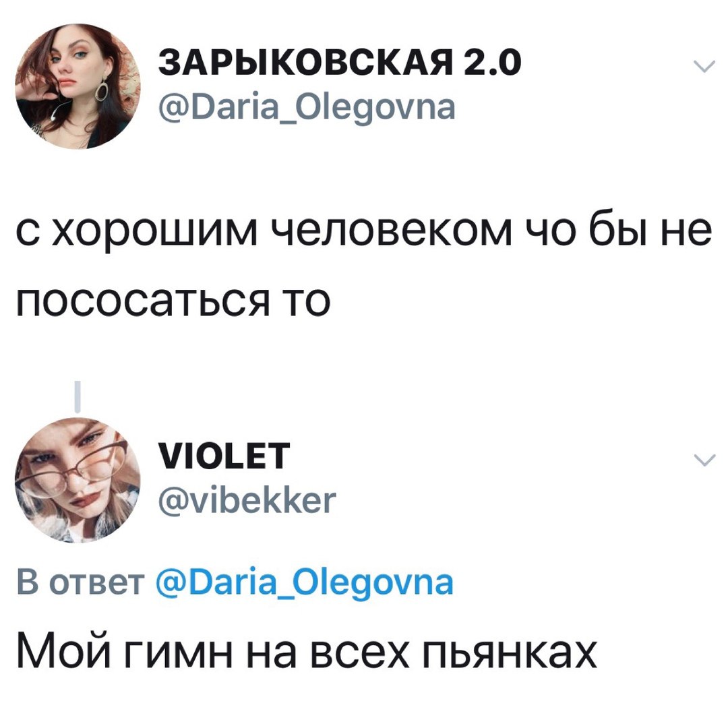The image size is (728, 728).
Task: Open the ЗАРЫКОВСКАЯ 2.0 profile avatar
Action: [x=78, y=86]
